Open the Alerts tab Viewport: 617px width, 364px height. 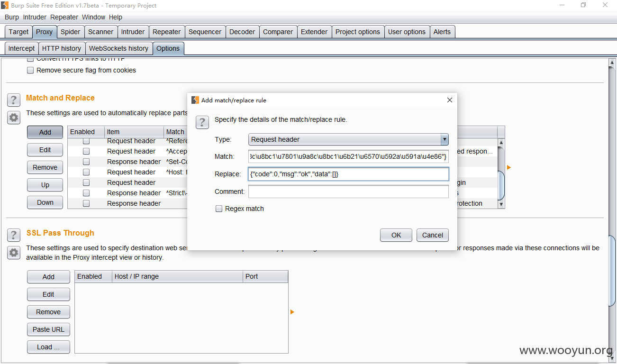(442, 32)
